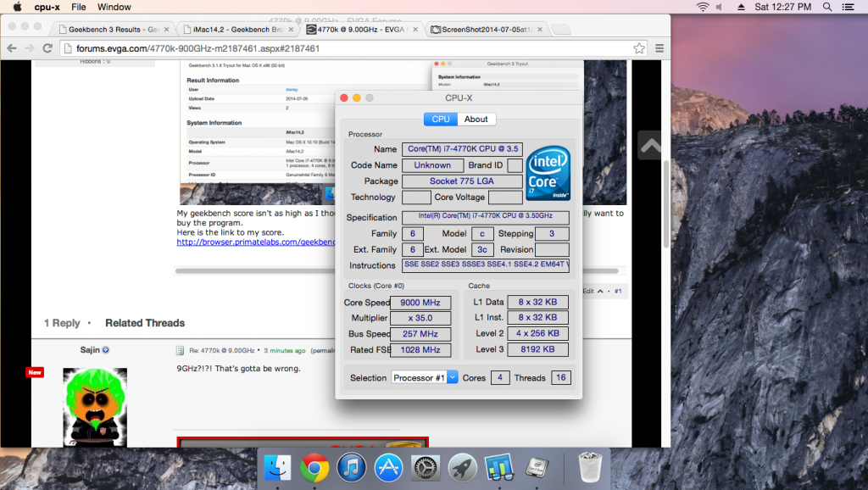Show the clock reading Sat 12:27 PM
This screenshot has width=868, height=490.
click(x=782, y=7)
